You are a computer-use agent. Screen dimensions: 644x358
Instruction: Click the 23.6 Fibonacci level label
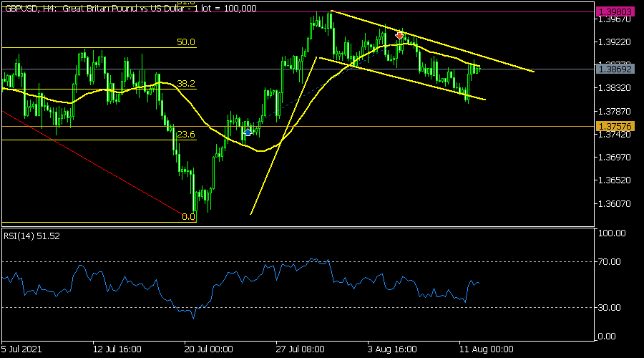pyautogui.click(x=185, y=135)
